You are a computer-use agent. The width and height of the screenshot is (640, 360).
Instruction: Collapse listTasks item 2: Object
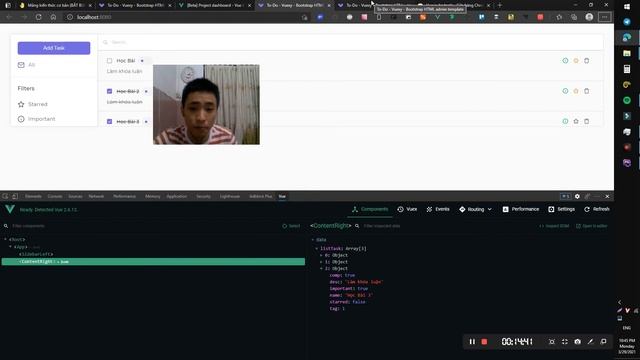click(x=321, y=269)
